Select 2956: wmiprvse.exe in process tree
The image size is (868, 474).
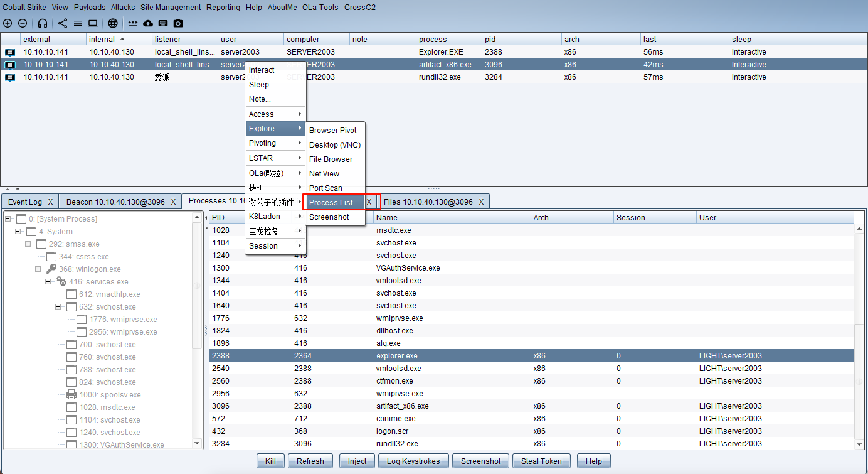pos(123,332)
